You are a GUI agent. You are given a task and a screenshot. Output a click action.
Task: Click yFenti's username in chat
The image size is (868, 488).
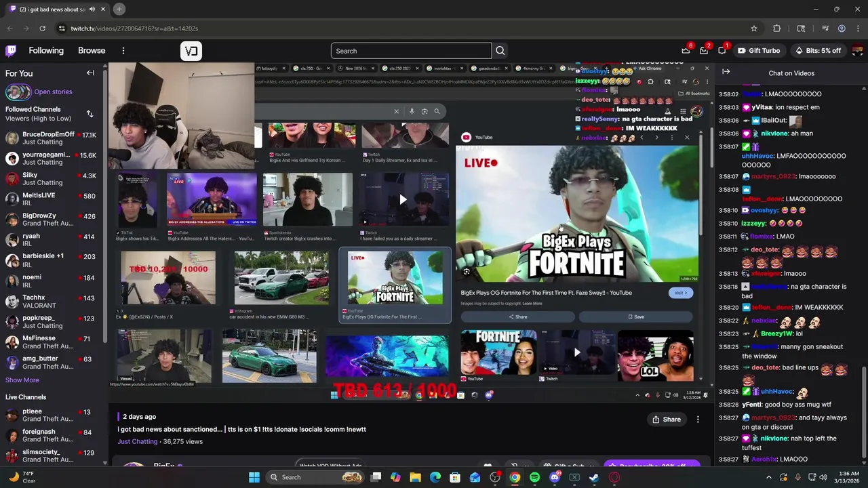click(x=751, y=405)
